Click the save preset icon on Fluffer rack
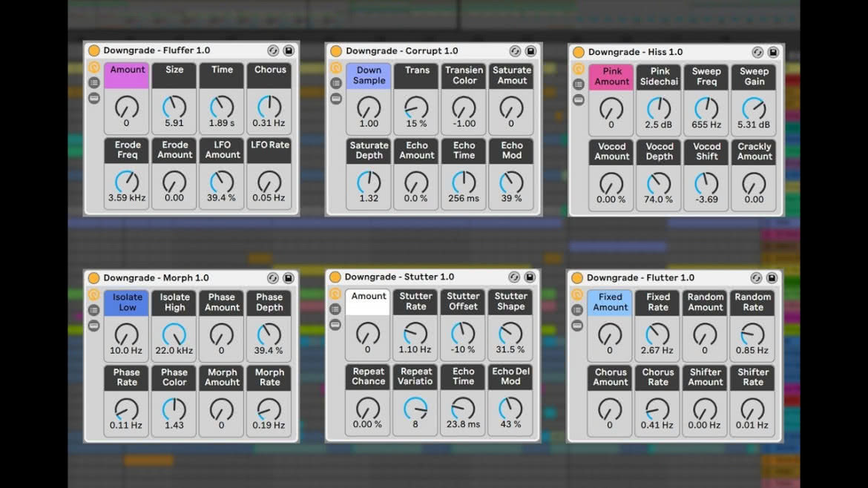The image size is (868, 488). [289, 50]
